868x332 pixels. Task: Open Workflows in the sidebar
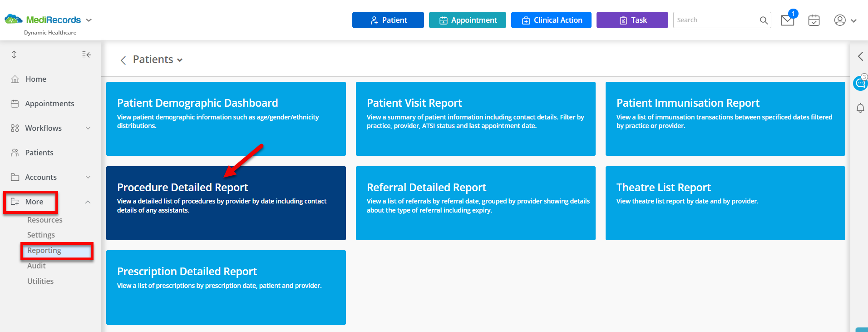[43, 128]
